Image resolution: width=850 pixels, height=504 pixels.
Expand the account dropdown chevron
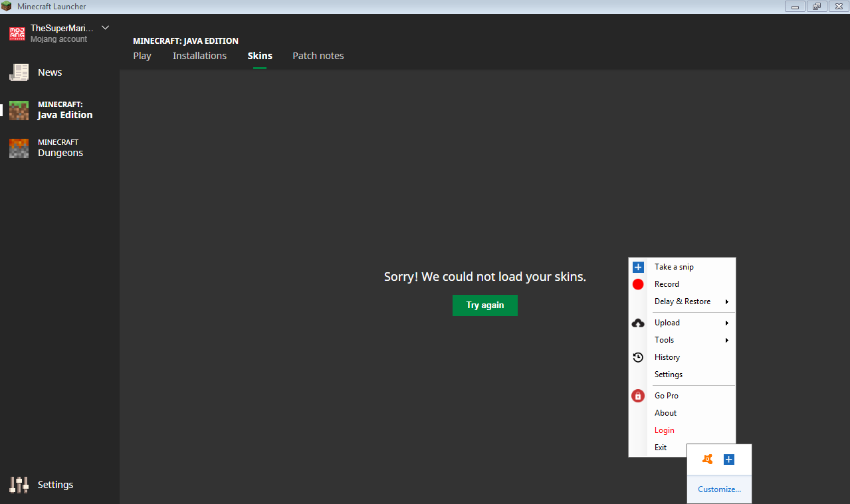click(x=105, y=28)
